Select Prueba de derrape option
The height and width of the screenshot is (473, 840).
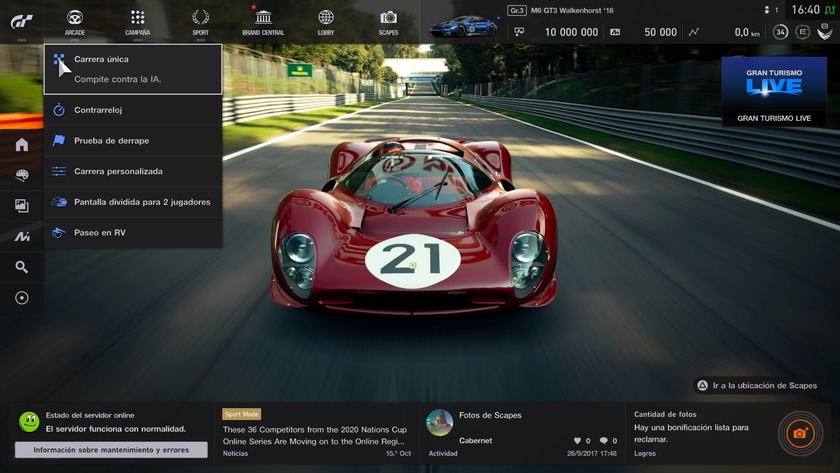(133, 141)
